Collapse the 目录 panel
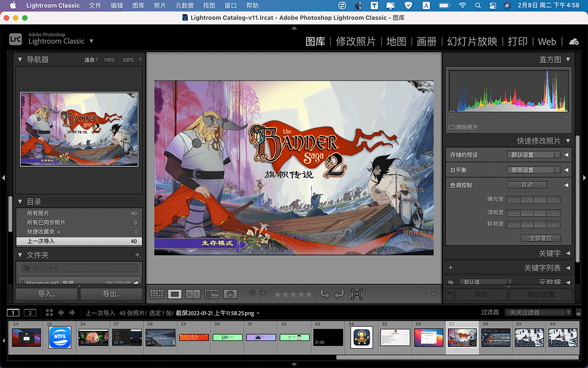The height and width of the screenshot is (368, 588). click(20, 202)
